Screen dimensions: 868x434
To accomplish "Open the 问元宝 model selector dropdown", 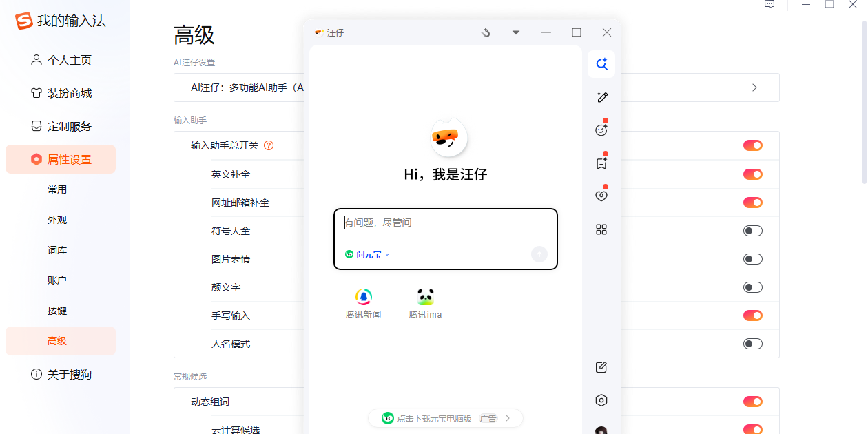I will tap(368, 254).
